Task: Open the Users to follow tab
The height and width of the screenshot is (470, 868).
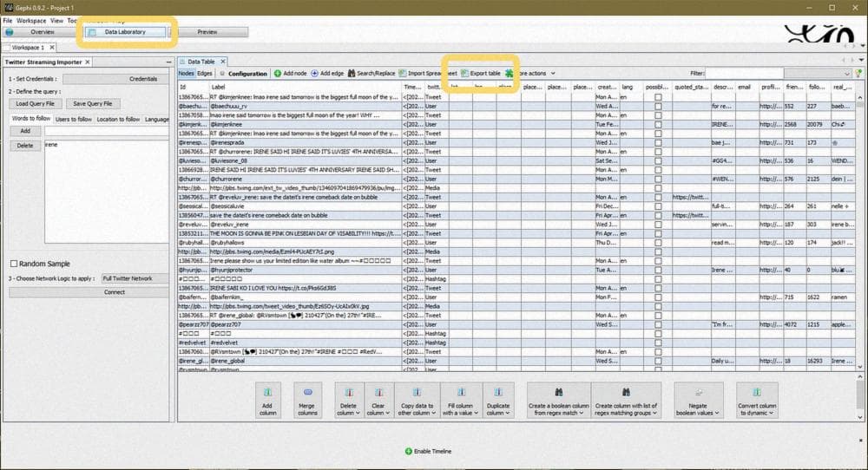Action: (74, 119)
